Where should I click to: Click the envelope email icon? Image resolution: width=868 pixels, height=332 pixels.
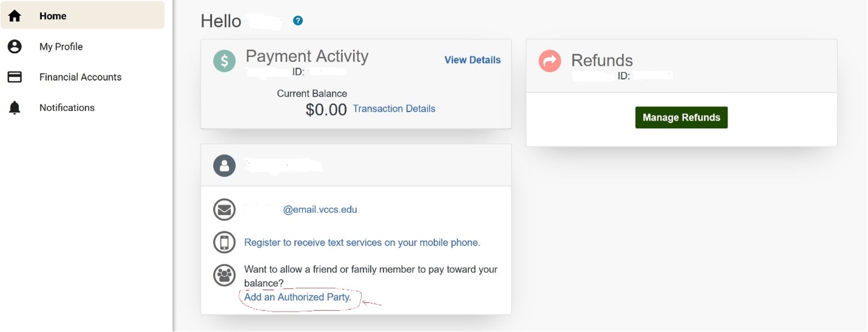click(224, 210)
